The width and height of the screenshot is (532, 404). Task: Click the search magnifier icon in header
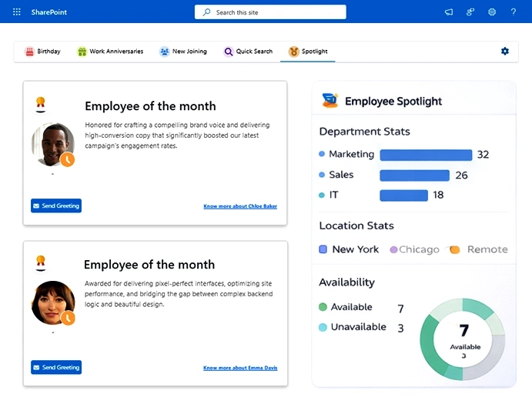click(206, 12)
